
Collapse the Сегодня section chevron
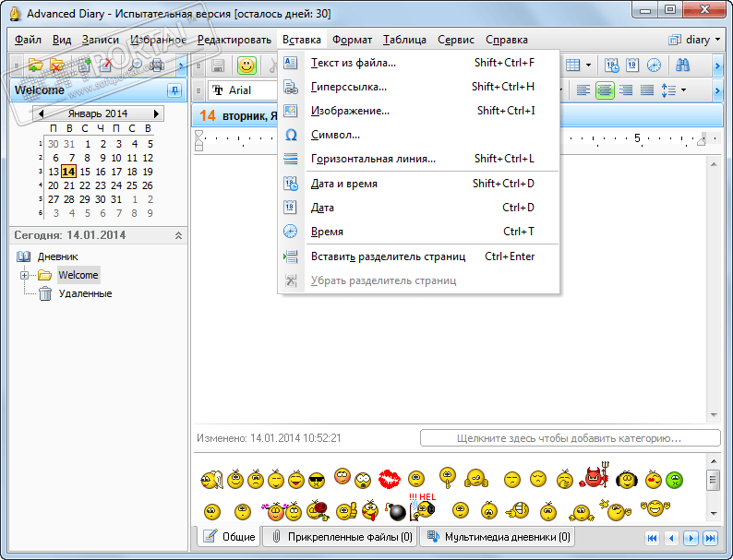click(x=178, y=235)
